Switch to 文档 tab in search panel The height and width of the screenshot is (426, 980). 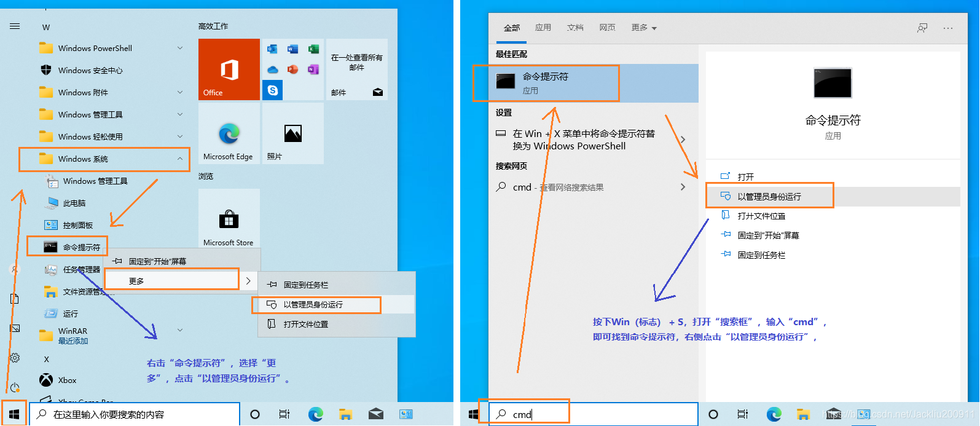(575, 28)
